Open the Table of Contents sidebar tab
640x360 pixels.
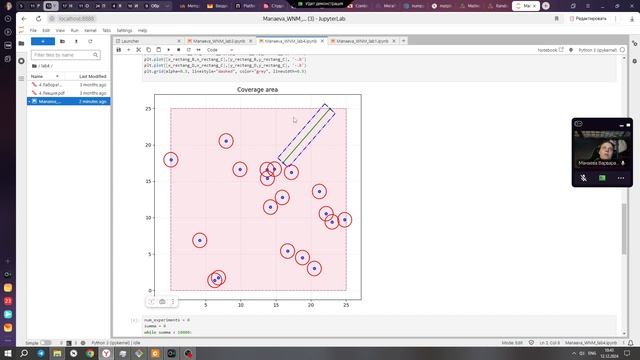pyautogui.click(x=21, y=78)
